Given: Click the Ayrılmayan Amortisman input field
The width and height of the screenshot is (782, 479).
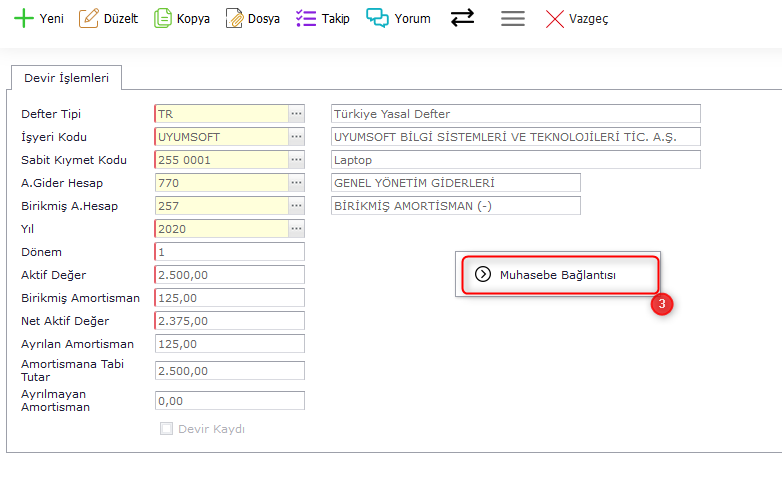Looking at the screenshot, I should coord(230,401).
